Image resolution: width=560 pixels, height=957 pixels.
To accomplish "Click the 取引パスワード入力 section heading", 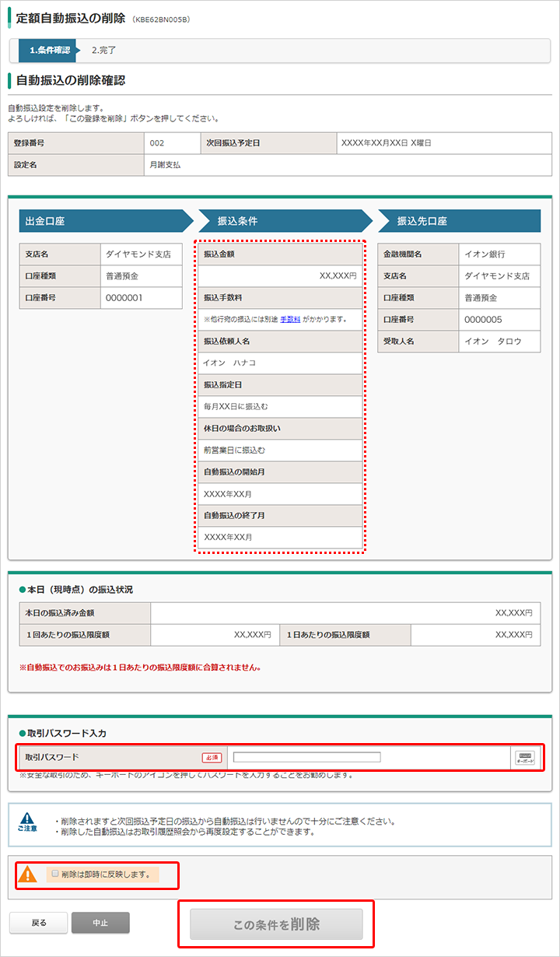I will [65, 733].
